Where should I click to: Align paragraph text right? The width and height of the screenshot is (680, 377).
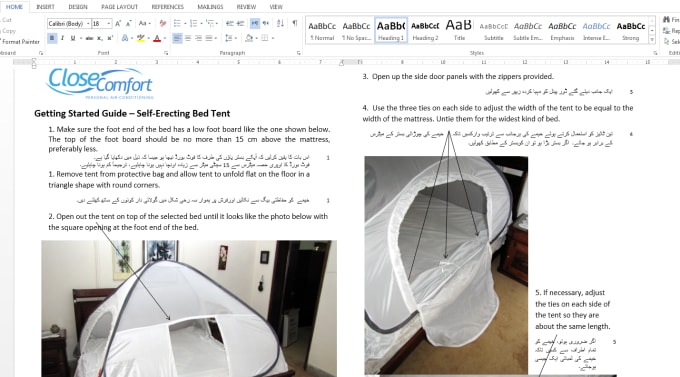coord(198,38)
